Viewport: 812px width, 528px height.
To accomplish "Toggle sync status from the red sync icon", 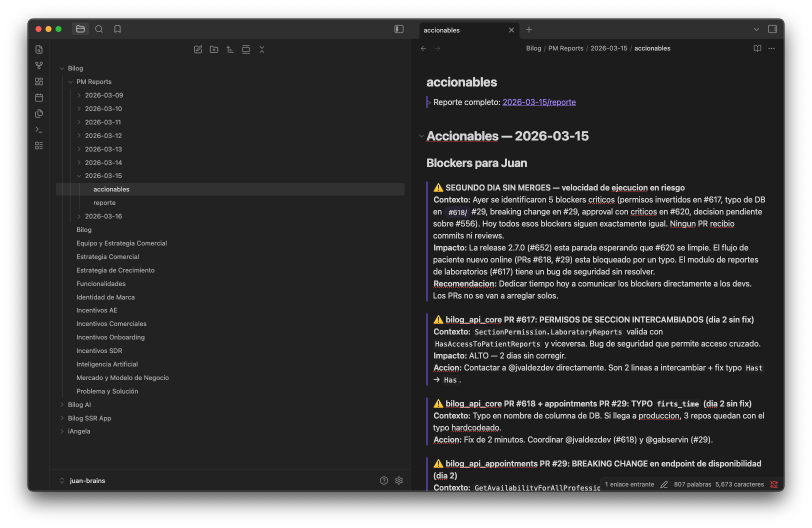I will [x=774, y=484].
